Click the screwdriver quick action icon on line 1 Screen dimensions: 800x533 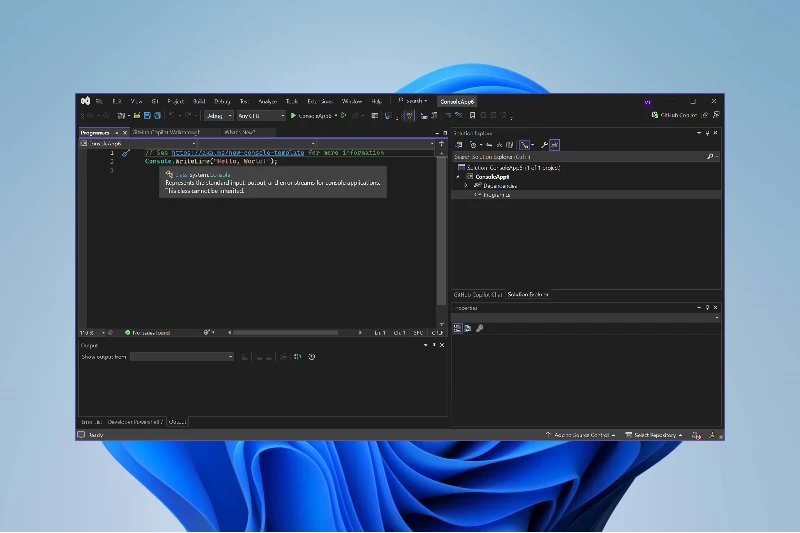click(126, 153)
